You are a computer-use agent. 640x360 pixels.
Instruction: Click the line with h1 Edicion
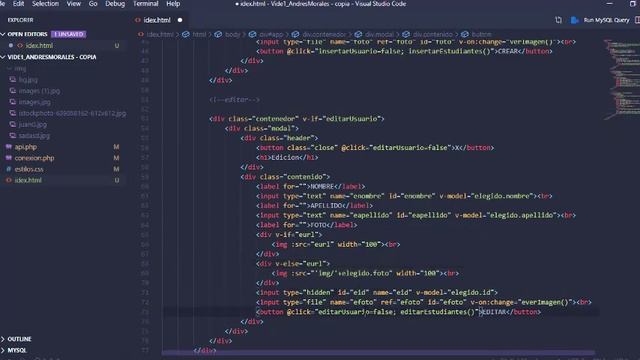click(287, 158)
